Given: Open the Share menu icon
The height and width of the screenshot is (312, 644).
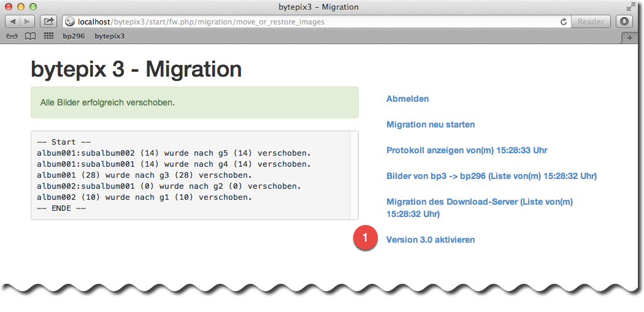Looking at the screenshot, I should coord(48,21).
